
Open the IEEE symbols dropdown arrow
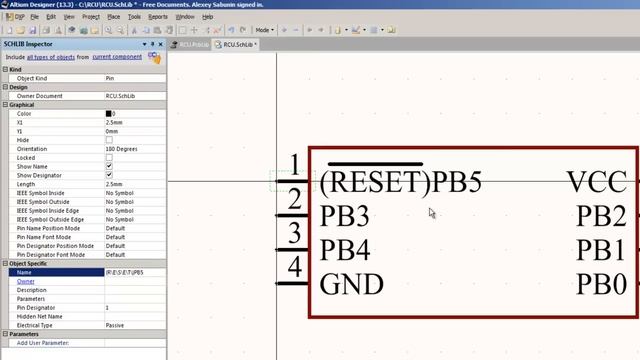[346, 30]
